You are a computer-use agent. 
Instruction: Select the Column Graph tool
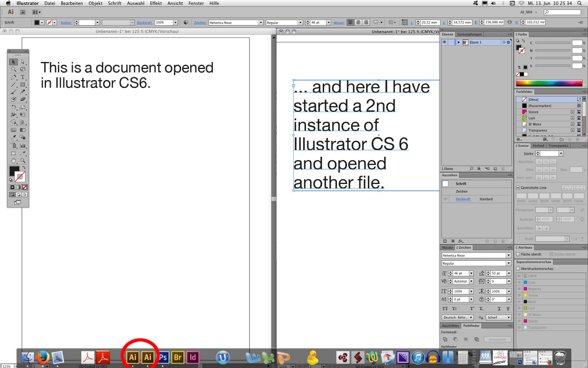click(23, 145)
